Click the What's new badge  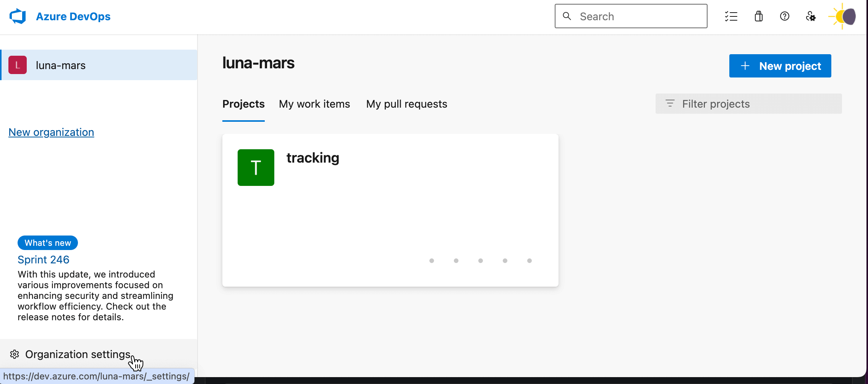[x=48, y=243]
